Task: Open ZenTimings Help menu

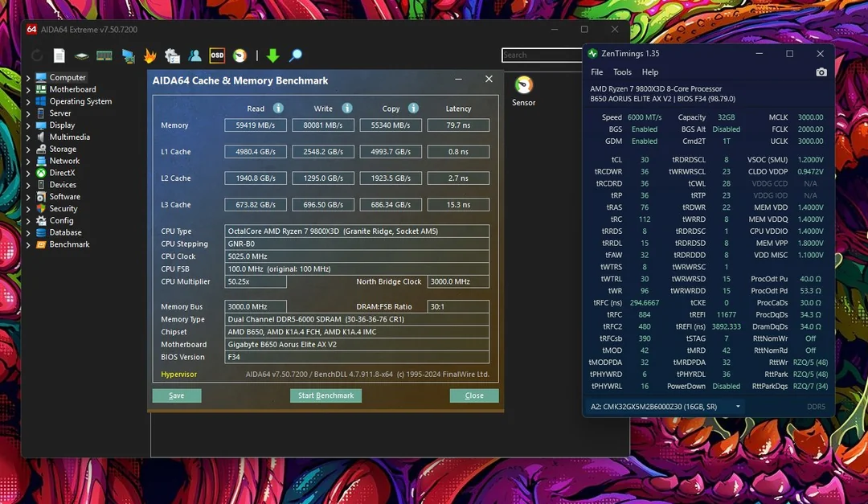Action: [650, 72]
